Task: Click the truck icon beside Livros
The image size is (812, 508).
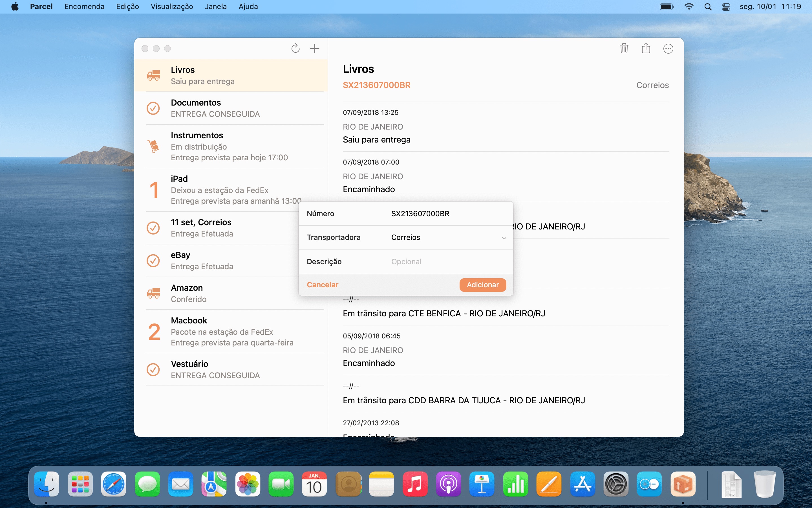Action: point(154,75)
